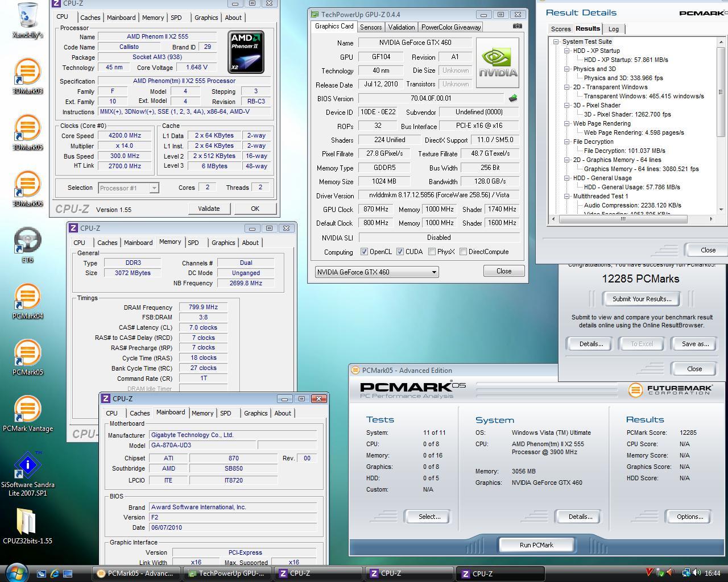
Task: Click the red antivirus tray icon
Action: click(x=650, y=573)
